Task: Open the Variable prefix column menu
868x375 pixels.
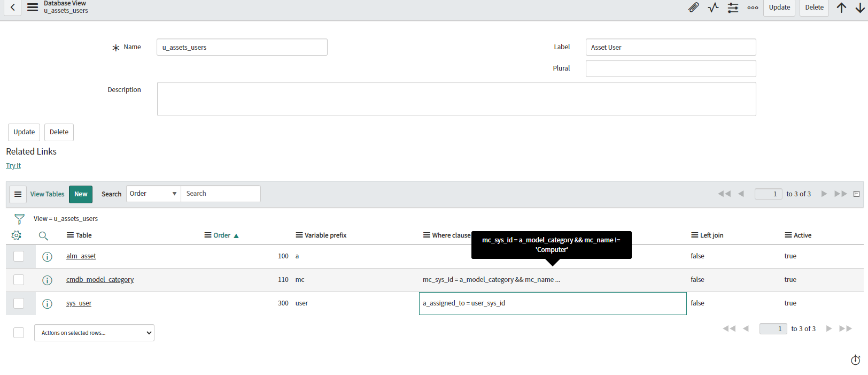Action: 299,235
